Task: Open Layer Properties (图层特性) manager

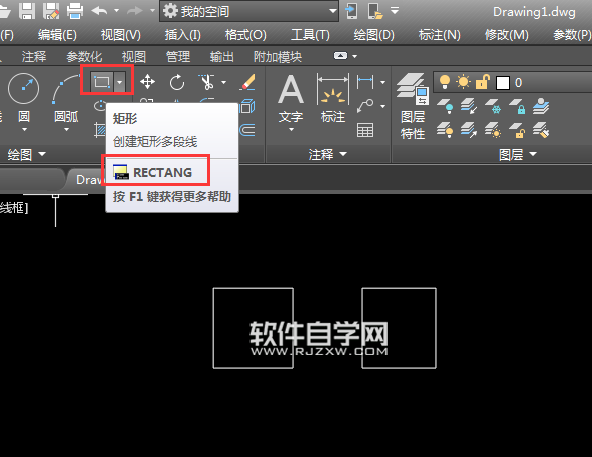Action: (413, 106)
